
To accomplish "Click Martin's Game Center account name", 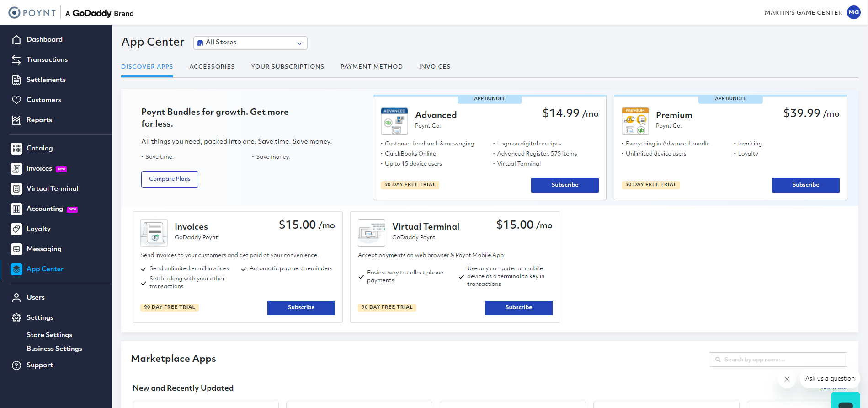I will pyautogui.click(x=803, y=13).
